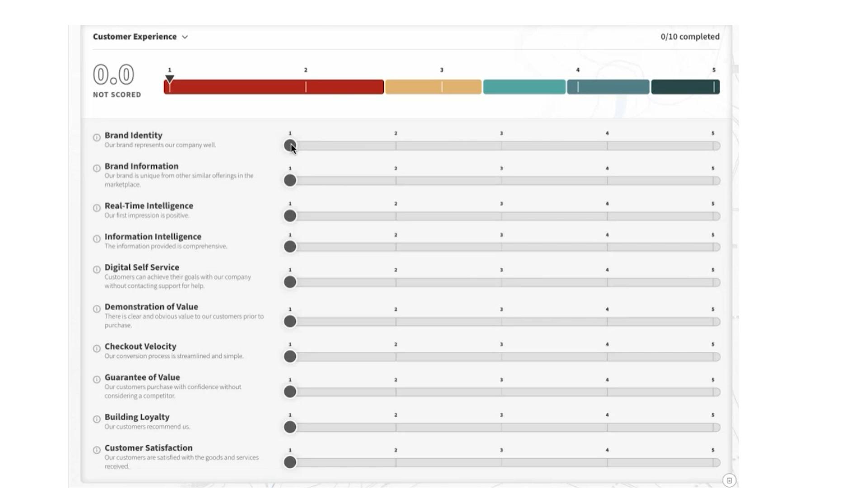Click info icon beside Building Loyalty
The image size is (868, 488).
[x=97, y=419]
